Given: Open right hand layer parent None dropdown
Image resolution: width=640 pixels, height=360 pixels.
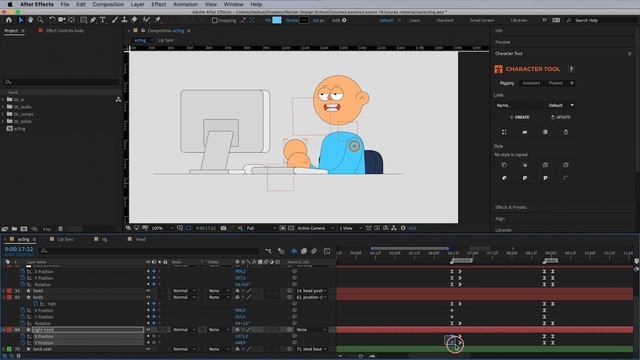Looking at the screenshot, I should [311, 329].
